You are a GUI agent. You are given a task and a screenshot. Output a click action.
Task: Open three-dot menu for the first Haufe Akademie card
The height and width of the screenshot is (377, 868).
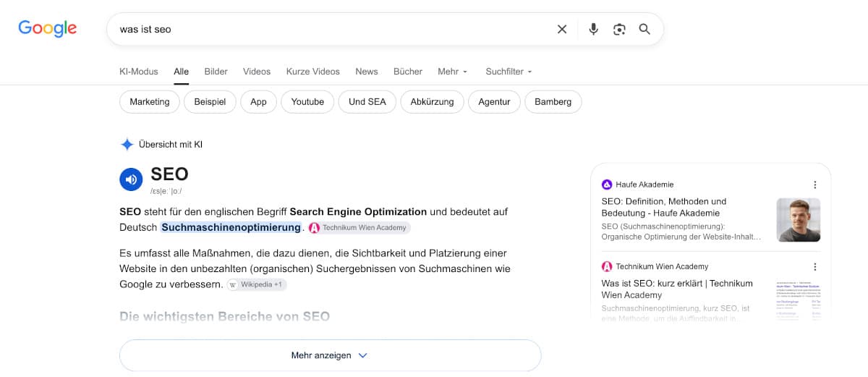pyautogui.click(x=815, y=185)
